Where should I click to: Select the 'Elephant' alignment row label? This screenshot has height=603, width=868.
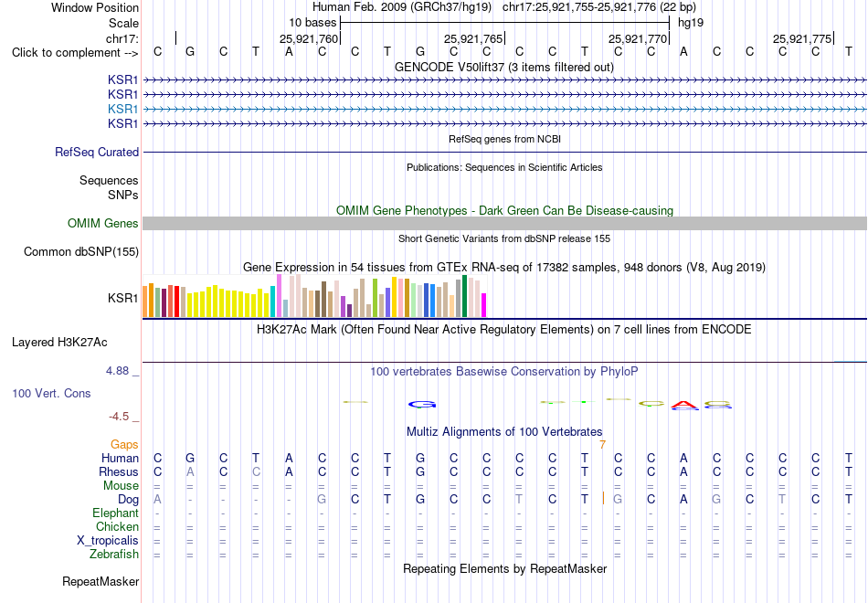pyautogui.click(x=115, y=513)
